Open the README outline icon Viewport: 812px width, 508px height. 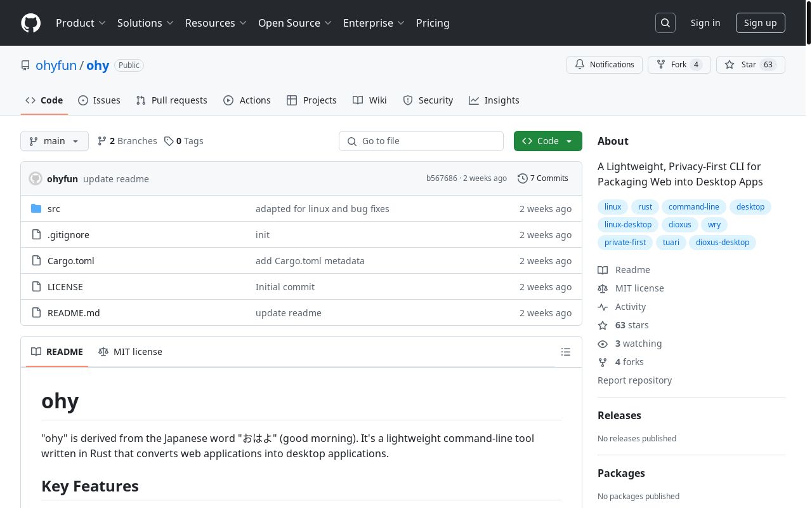coord(565,351)
